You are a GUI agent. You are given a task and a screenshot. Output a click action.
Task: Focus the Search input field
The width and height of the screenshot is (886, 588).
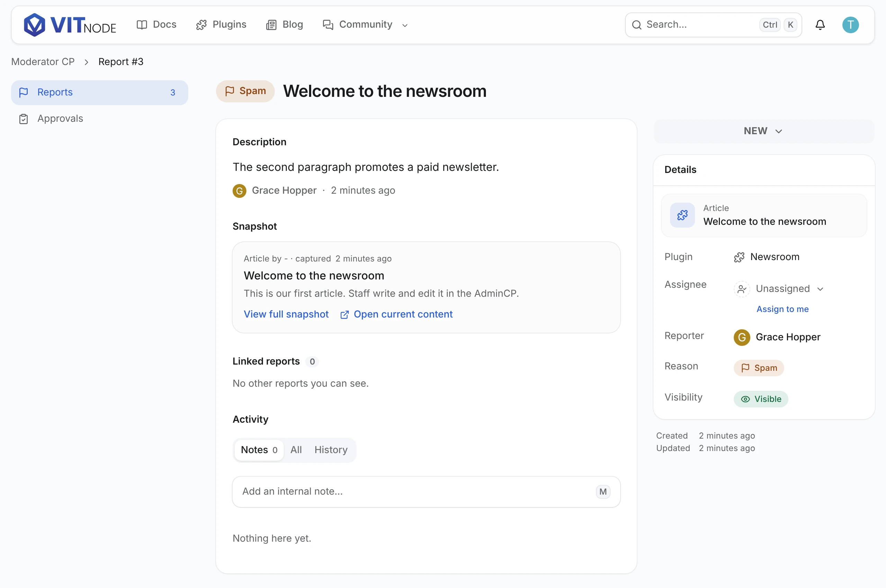[713, 25]
